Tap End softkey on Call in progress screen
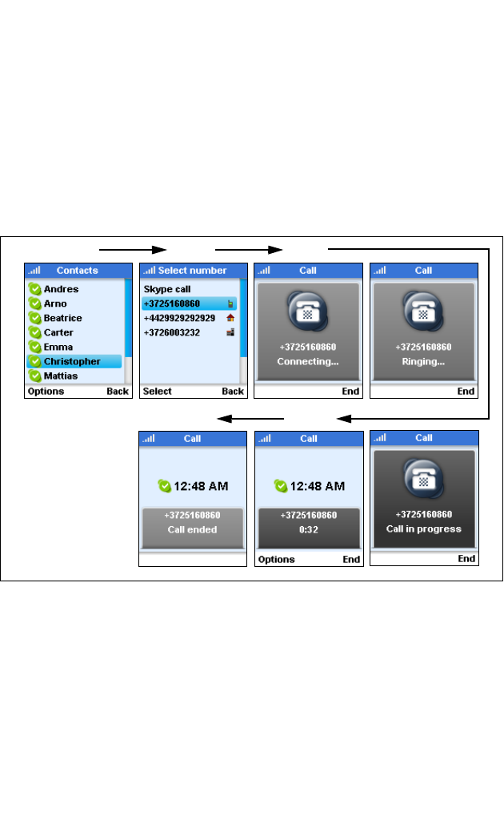The height and width of the screenshot is (836, 504). pos(466,559)
